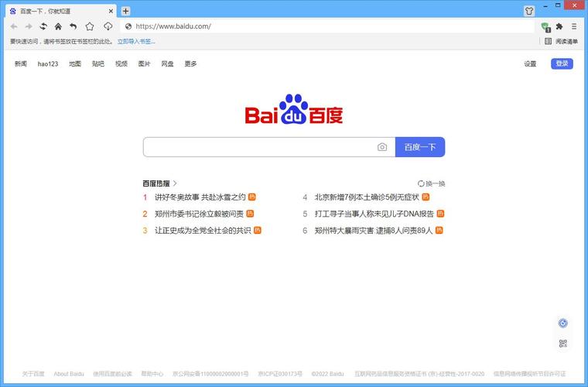
Task: Open the 新闻 nav link
Action: (21, 63)
